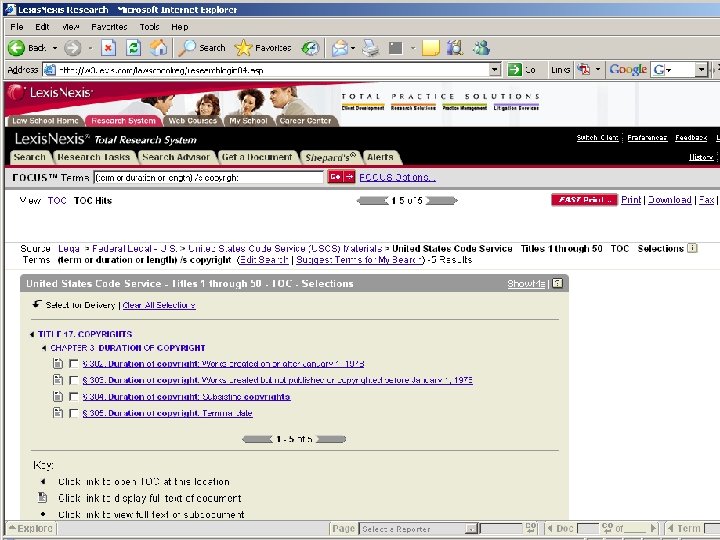Click the red FOCUS arrow button
720x540 pixels.
click(x=349, y=177)
